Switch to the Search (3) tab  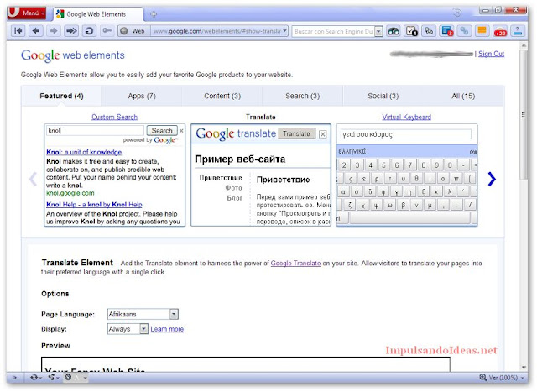point(302,96)
